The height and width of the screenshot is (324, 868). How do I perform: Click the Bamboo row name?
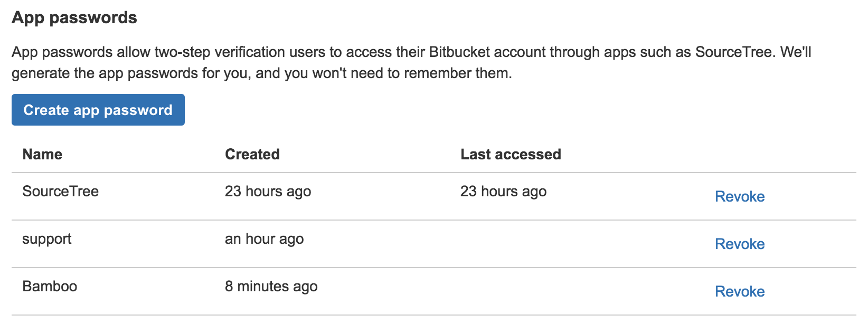50,286
